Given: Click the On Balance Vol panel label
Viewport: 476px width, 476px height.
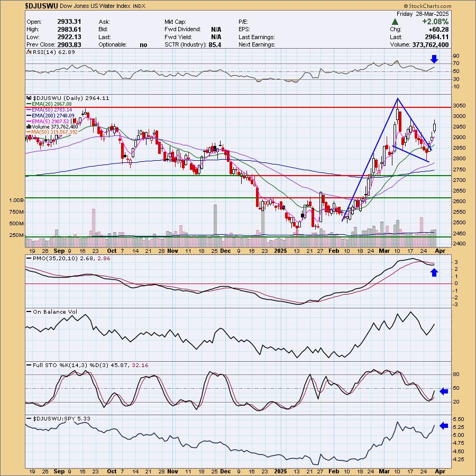Looking at the screenshot, I should pos(55,312).
